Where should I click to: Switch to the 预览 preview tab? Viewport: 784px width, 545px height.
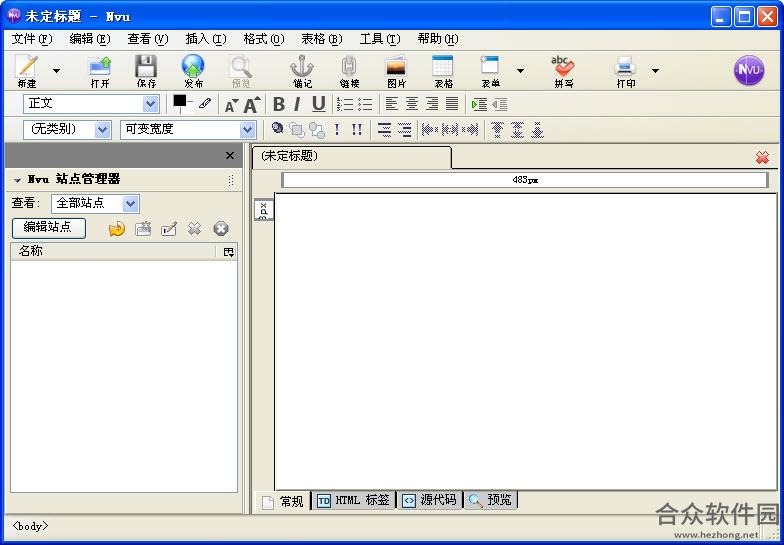point(491,500)
